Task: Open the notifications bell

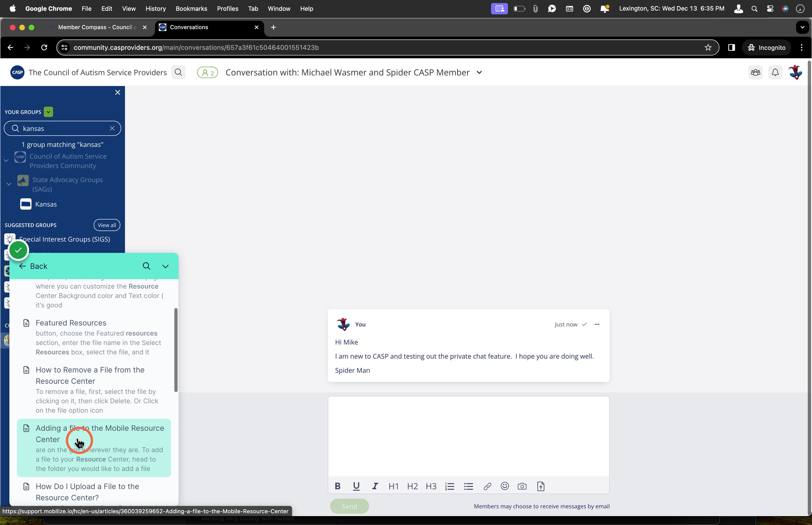Action: (775, 72)
